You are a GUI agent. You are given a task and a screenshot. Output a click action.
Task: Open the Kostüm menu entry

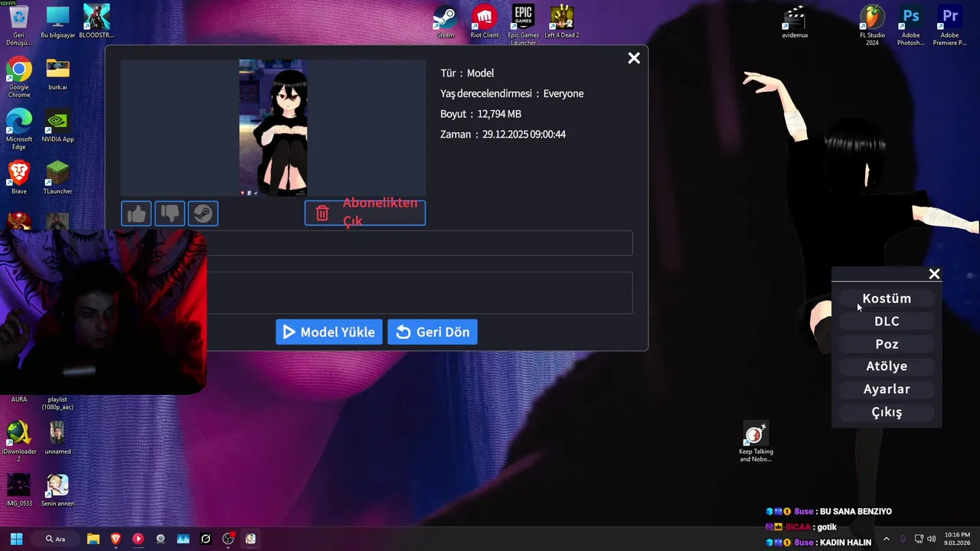point(887,298)
